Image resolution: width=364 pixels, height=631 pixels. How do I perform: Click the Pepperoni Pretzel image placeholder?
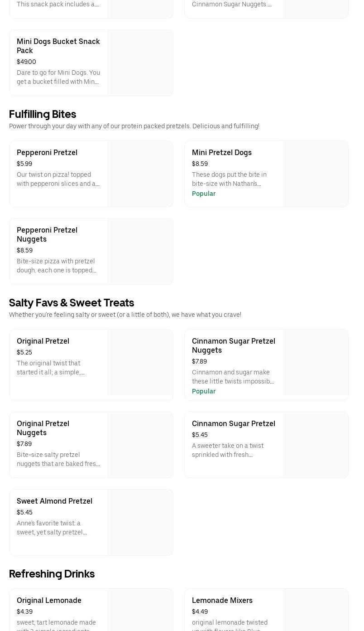click(x=140, y=174)
